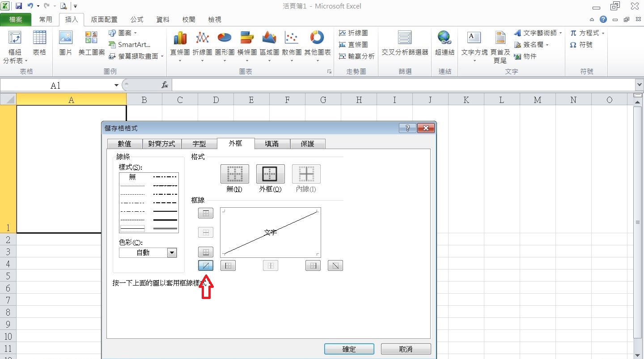The width and height of the screenshot is (644, 359).
Task: Toggle the bottom border button
Action: tap(206, 252)
